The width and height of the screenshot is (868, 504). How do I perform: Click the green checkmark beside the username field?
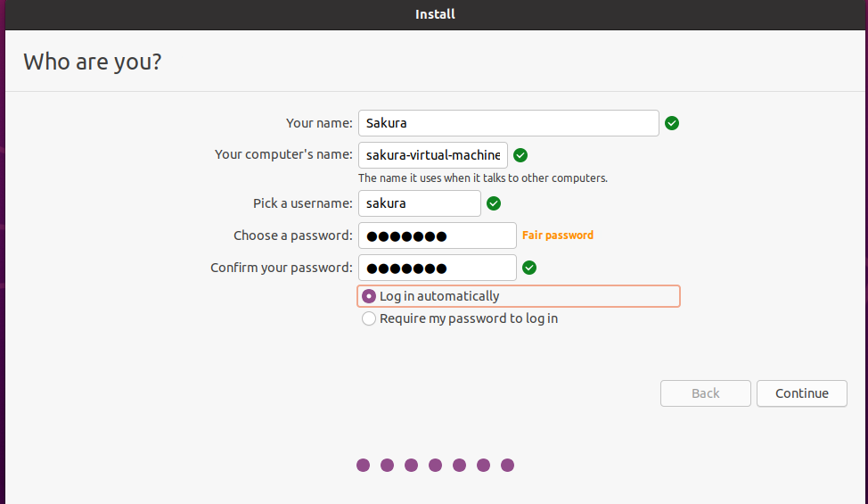coord(494,203)
